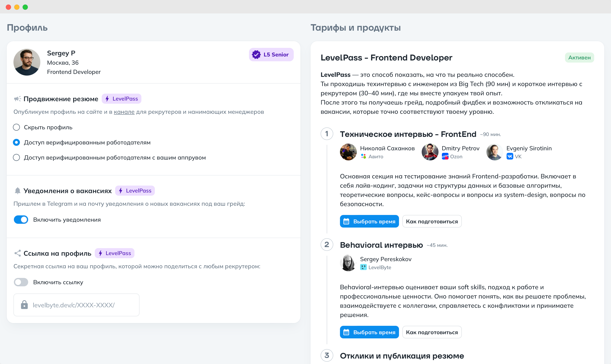Click the Тарифы и продукты section heading
611x364 pixels.
[356, 27]
